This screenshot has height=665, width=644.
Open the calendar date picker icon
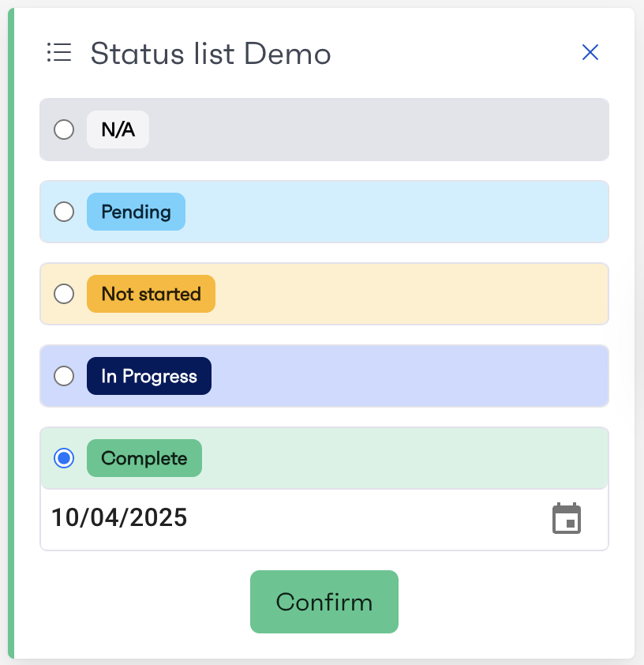(567, 518)
